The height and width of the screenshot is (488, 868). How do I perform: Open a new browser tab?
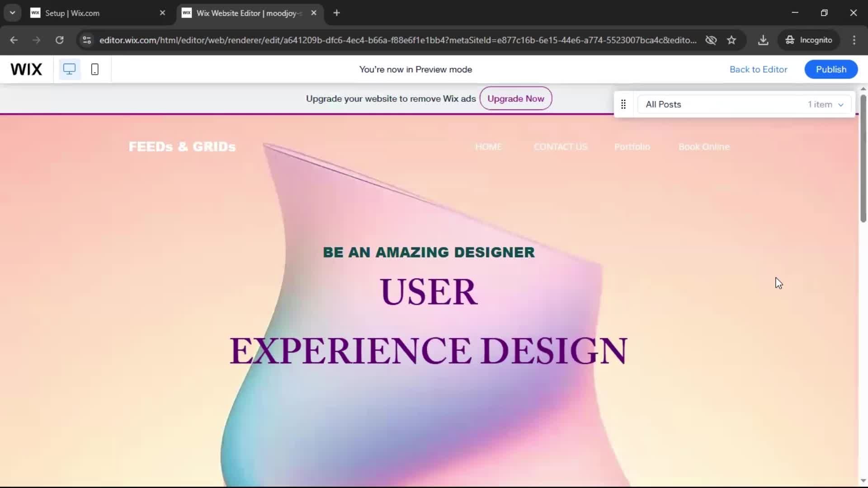pos(336,13)
